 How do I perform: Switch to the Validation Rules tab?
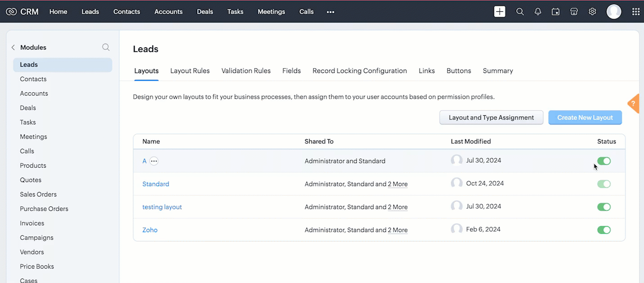coord(246,71)
